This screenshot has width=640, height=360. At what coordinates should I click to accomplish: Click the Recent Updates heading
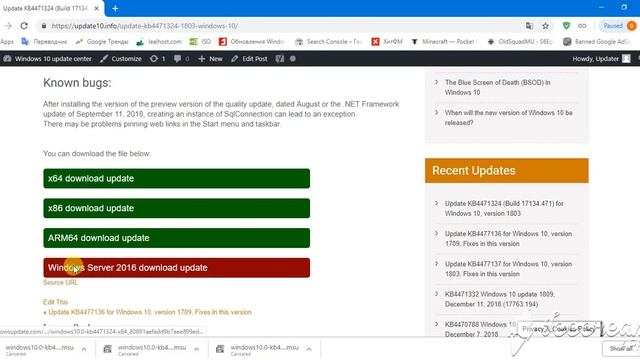474,171
